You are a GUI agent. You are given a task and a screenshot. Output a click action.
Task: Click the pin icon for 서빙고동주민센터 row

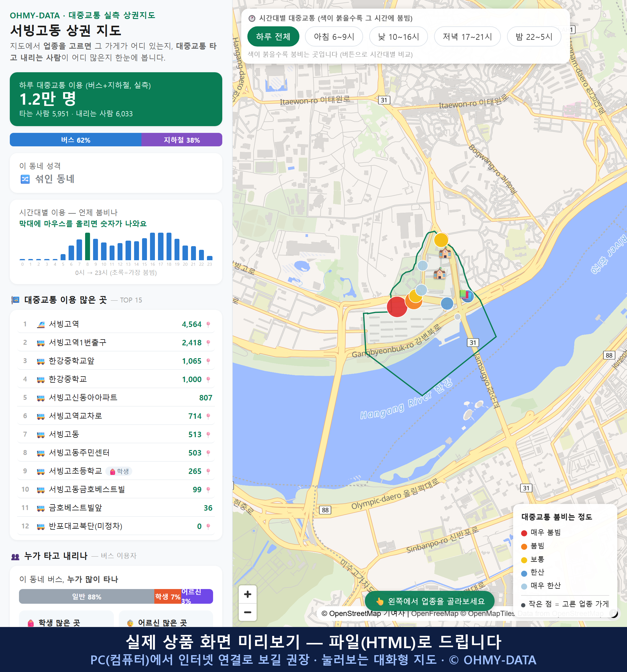point(208,452)
